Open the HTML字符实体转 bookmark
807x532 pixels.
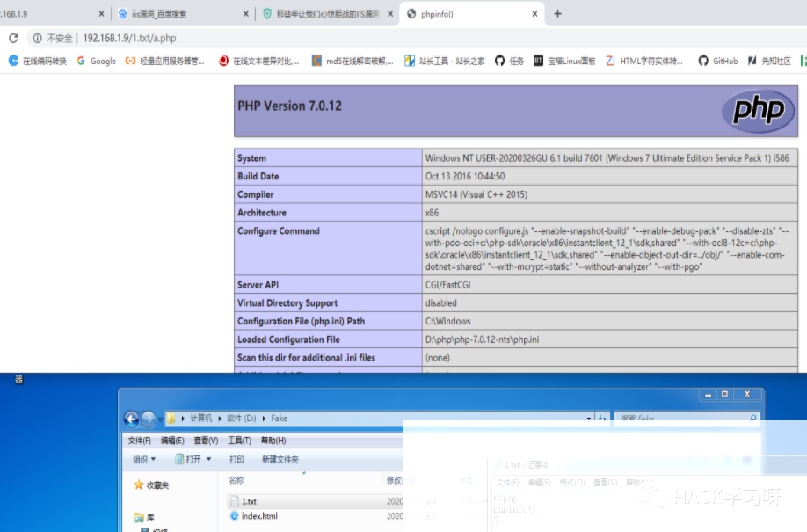coord(644,61)
